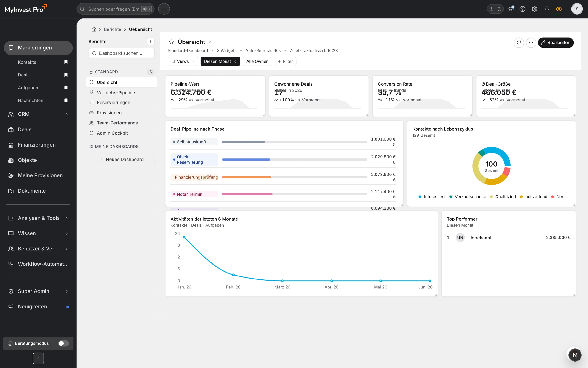588x368 pixels.
Task: Click the Objekt Reservierung progress bar
Action: click(x=294, y=159)
